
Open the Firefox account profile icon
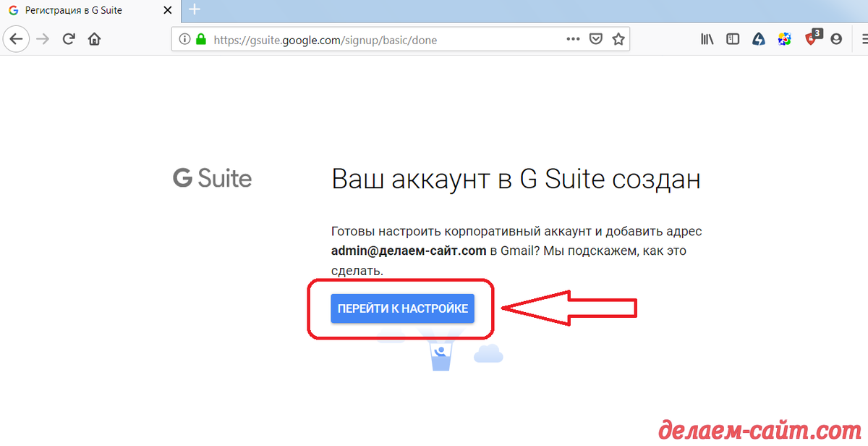point(836,39)
